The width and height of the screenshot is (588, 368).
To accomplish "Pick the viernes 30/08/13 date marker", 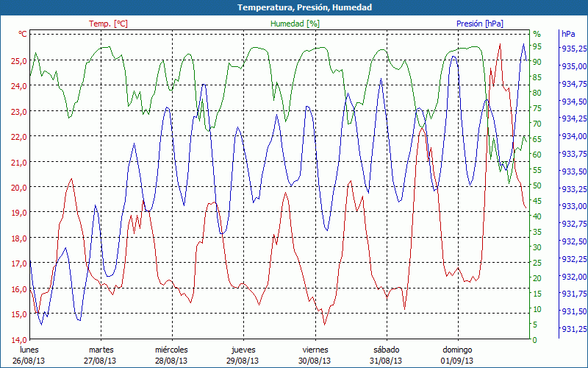I will [x=315, y=355].
